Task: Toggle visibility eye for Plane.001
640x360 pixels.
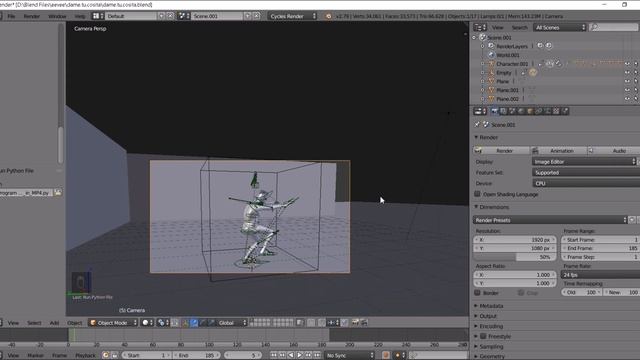Action: [627, 90]
